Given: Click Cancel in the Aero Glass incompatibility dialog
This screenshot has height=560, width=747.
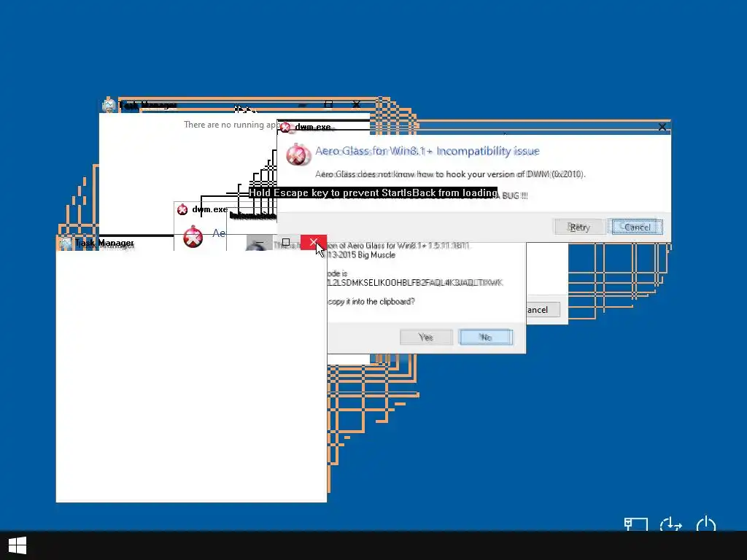Looking at the screenshot, I should tap(637, 227).
